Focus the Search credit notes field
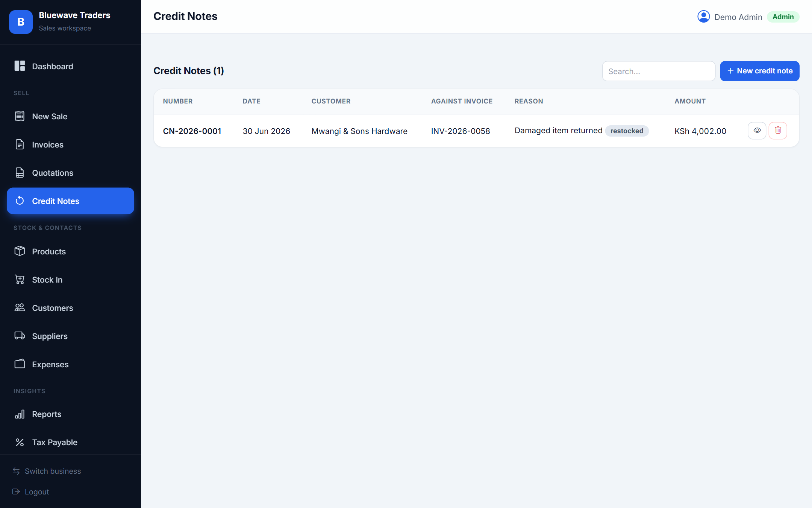Viewport: 812px width, 508px height. coord(659,71)
